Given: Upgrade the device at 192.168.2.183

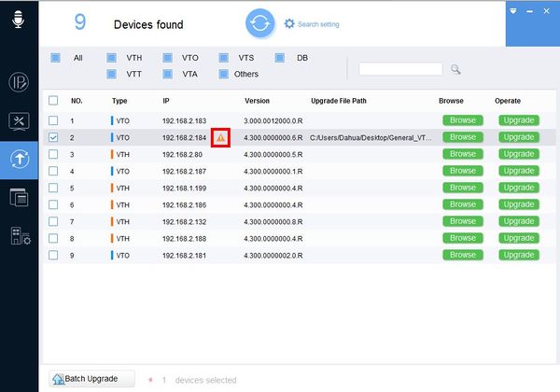Looking at the screenshot, I should click(519, 120).
